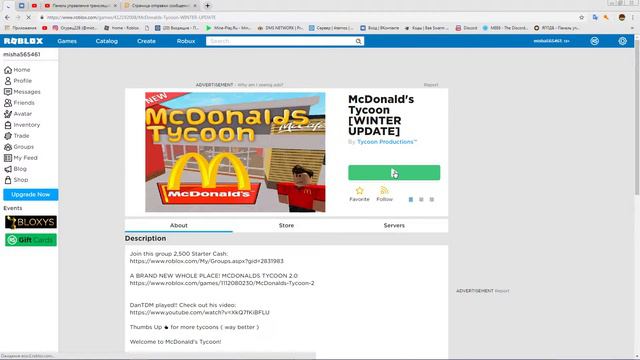
Task: Select the third thumbnail carousel dot
Action: coord(432,200)
